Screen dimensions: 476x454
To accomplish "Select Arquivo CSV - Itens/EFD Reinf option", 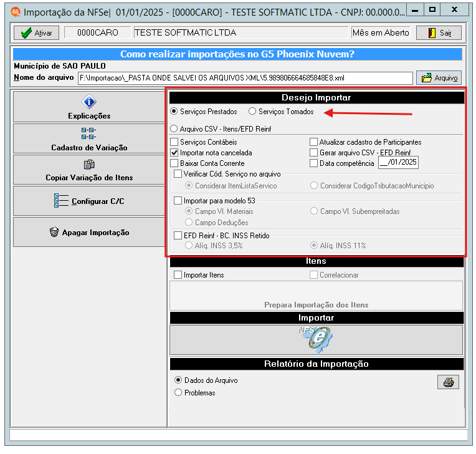I will (174, 129).
